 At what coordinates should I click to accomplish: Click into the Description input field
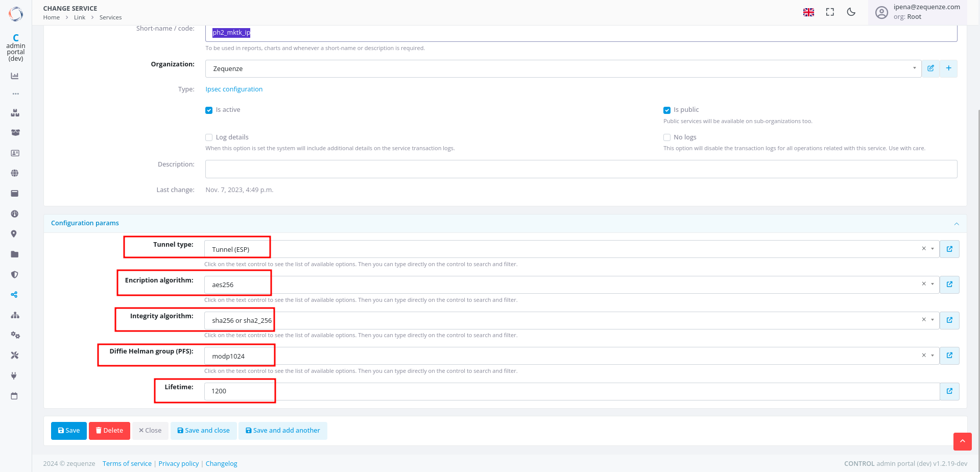click(581, 169)
